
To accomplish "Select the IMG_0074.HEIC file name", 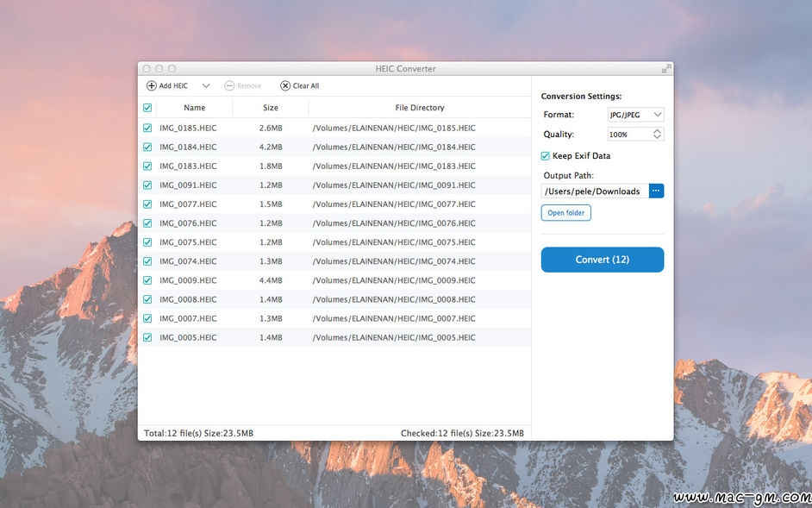I will (x=188, y=261).
